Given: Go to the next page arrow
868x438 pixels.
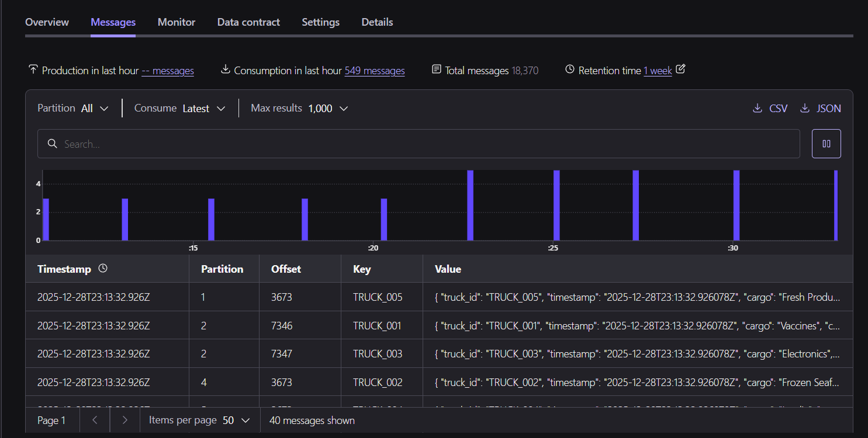Looking at the screenshot, I should pyautogui.click(x=125, y=420).
